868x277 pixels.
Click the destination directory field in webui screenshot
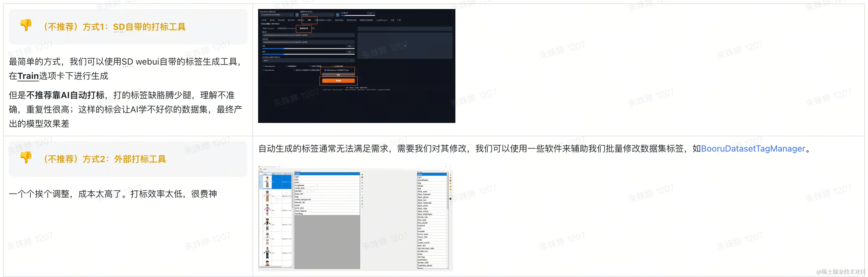tap(309, 42)
